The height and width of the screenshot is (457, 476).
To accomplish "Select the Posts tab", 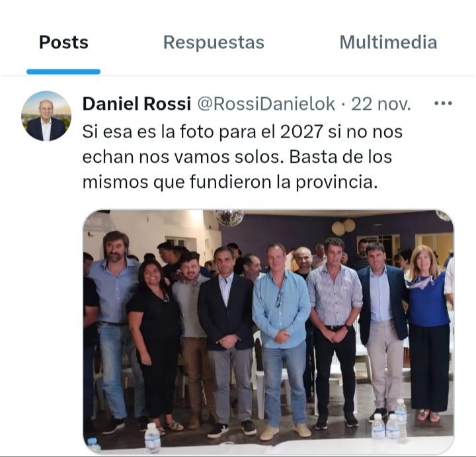I will pyautogui.click(x=63, y=42).
